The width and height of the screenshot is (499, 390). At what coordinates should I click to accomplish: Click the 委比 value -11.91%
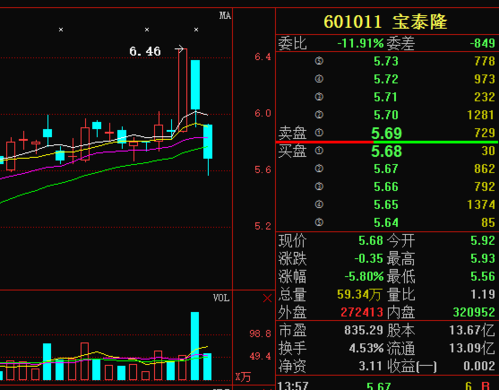pos(360,44)
